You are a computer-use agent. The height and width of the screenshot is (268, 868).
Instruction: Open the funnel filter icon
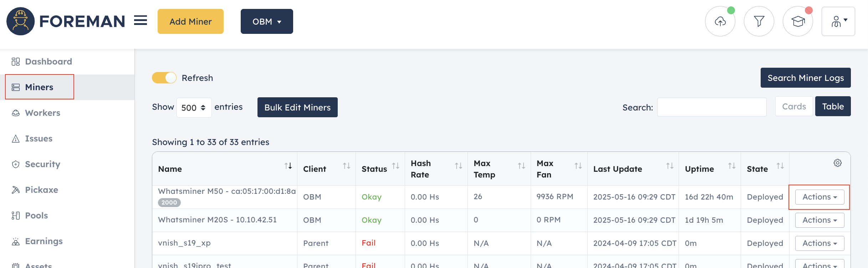click(759, 21)
